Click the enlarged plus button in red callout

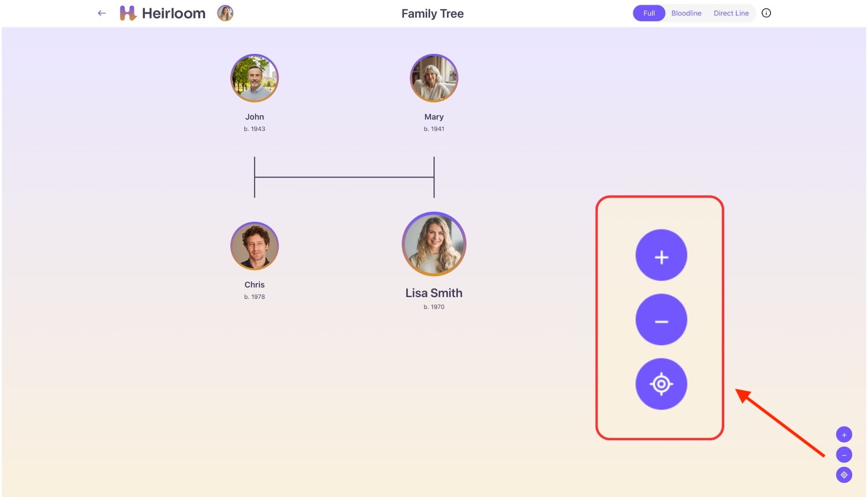click(661, 255)
